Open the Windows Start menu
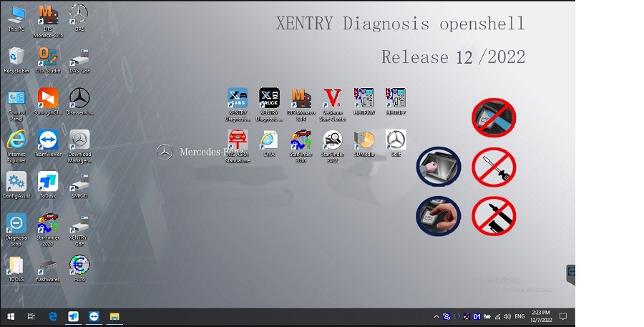 (11, 316)
